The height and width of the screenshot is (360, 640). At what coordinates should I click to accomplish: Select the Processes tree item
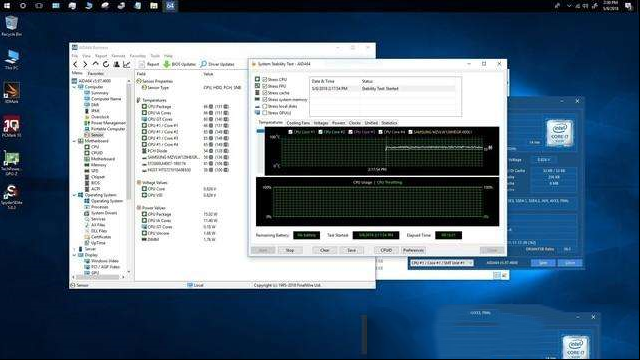[96, 207]
